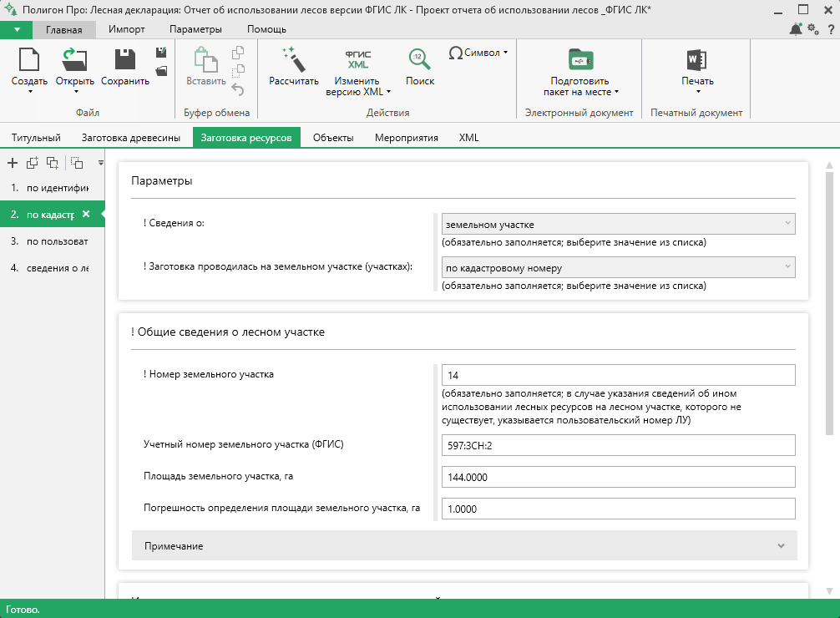This screenshot has width=840, height=618.
Task: Click the Готово status bar text
Action: [x=23, y=610]
